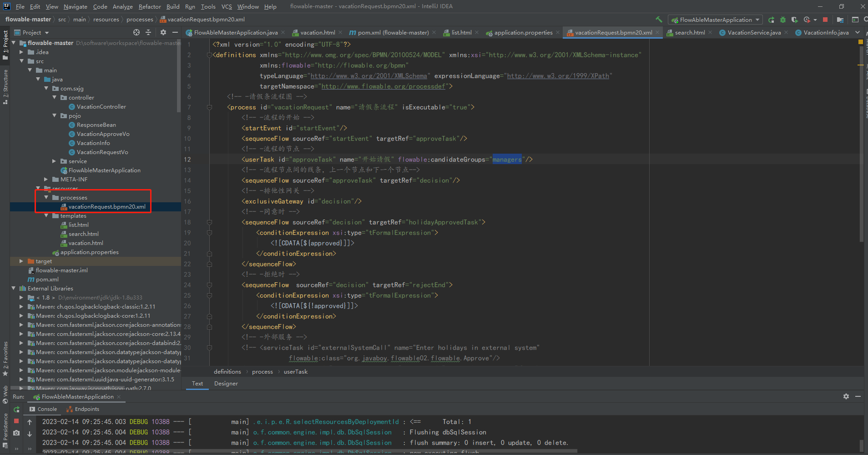
Task: Switch to the Designer view tab
Action: click(x=226, y=383)
